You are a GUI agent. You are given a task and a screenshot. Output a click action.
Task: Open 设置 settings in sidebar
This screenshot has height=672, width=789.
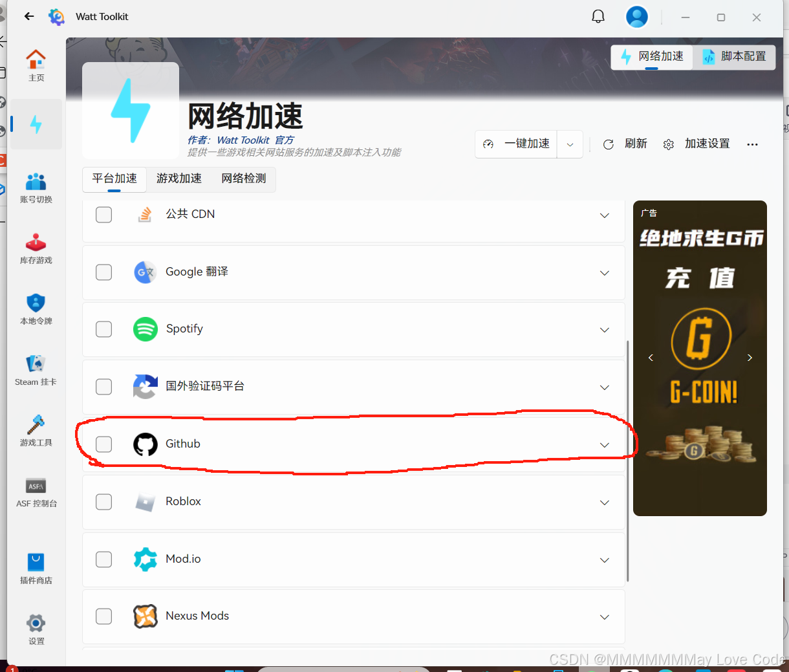36,630
